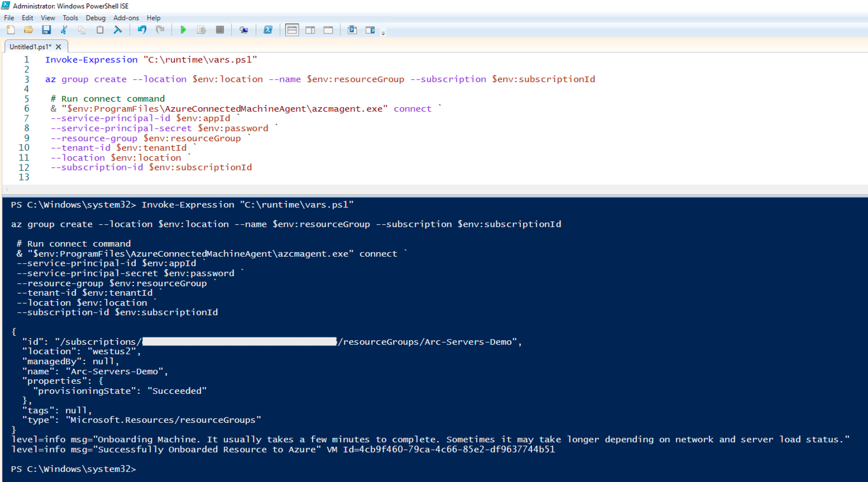Viewport: 868px width, 482px height.
Task: Save the script with the floppy disk icon
Action: [46, 30]
